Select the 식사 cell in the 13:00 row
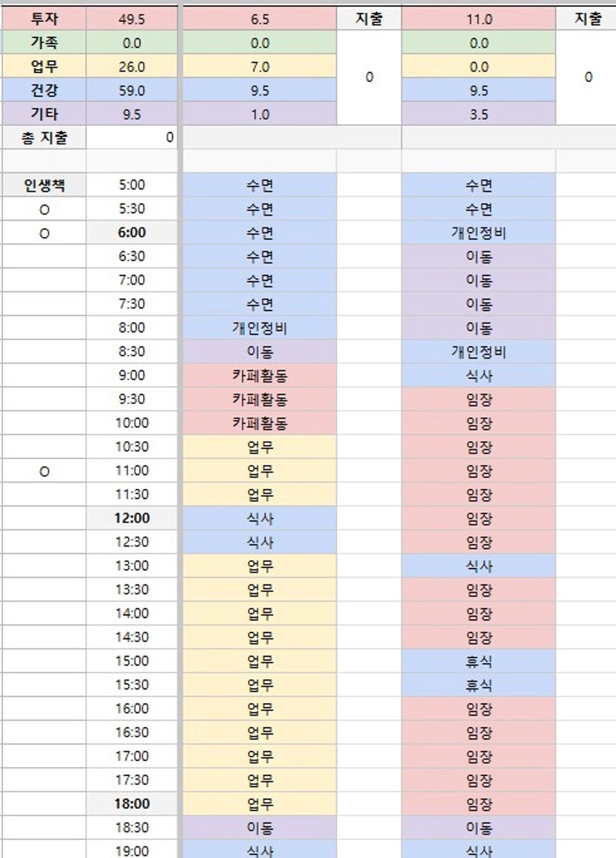The image size is (616, 858). (478, 567)
